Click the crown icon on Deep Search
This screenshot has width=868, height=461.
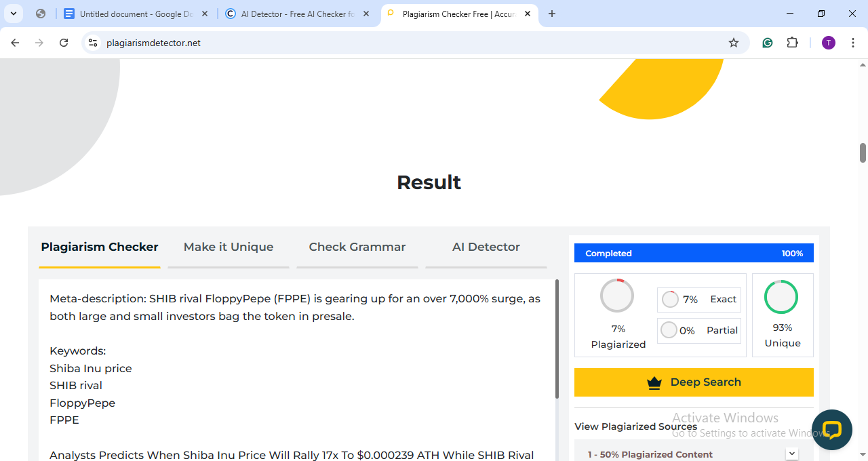[x=654, y=383]
